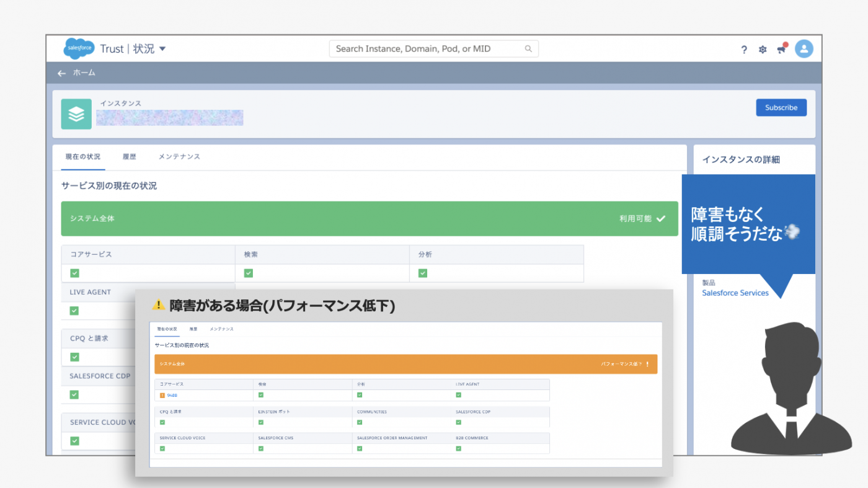Click the teal instance layers icon
868x488 pixels.
pos(76,114)
